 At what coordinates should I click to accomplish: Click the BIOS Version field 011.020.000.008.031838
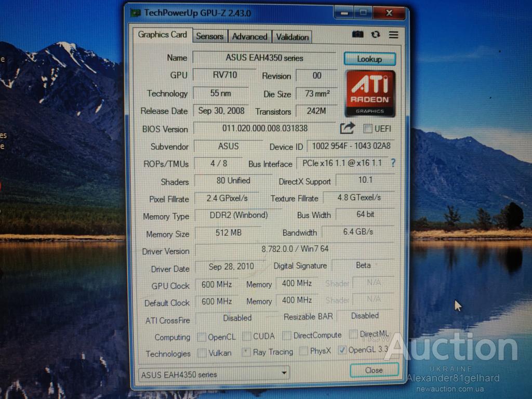[264, 128]
